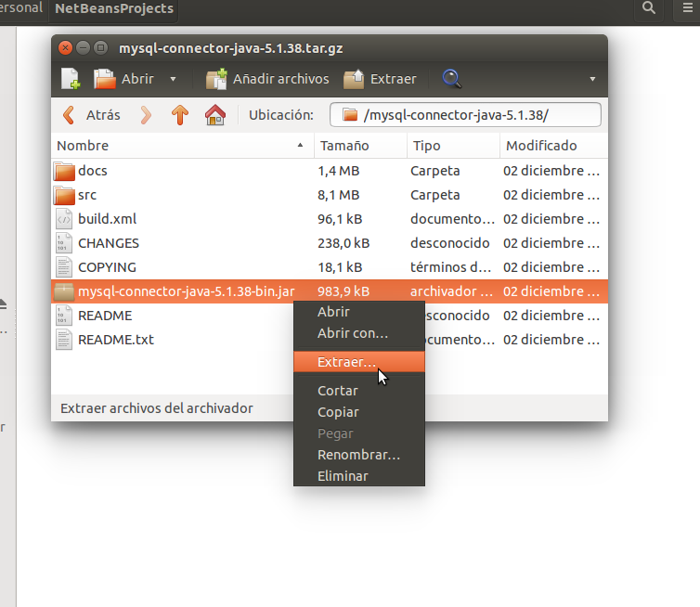Choose Abrir in context menu

pos(359,312)
